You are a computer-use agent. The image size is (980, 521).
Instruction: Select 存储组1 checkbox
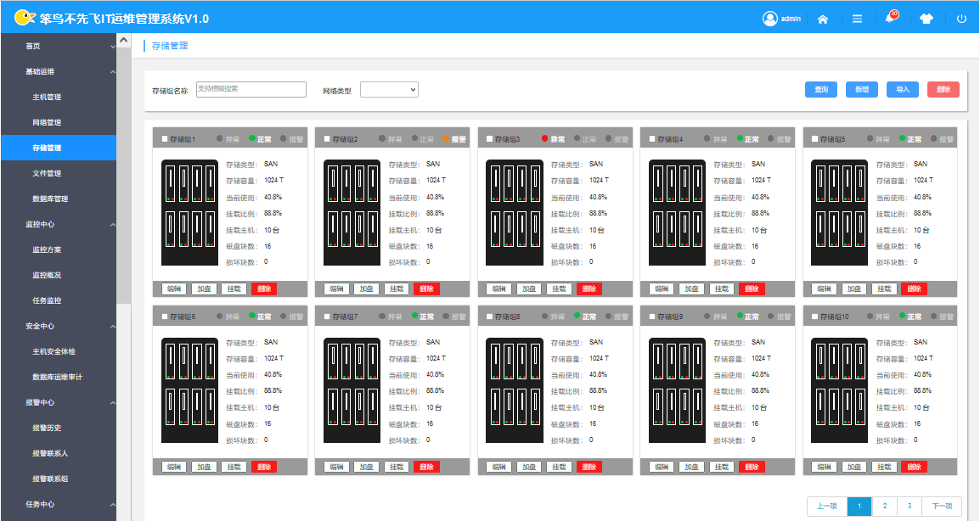pyautogui.click(x=165, y=138)
